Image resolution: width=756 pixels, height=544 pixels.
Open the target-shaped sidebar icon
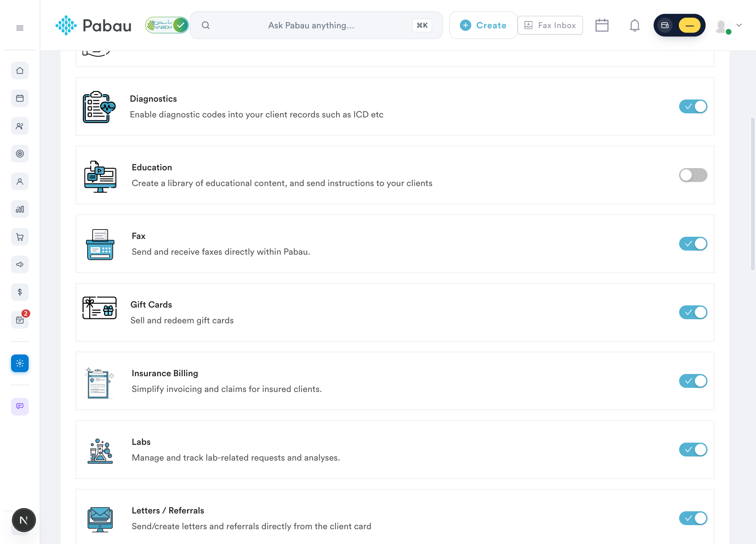pyautogui.click(x=20, y=154)
